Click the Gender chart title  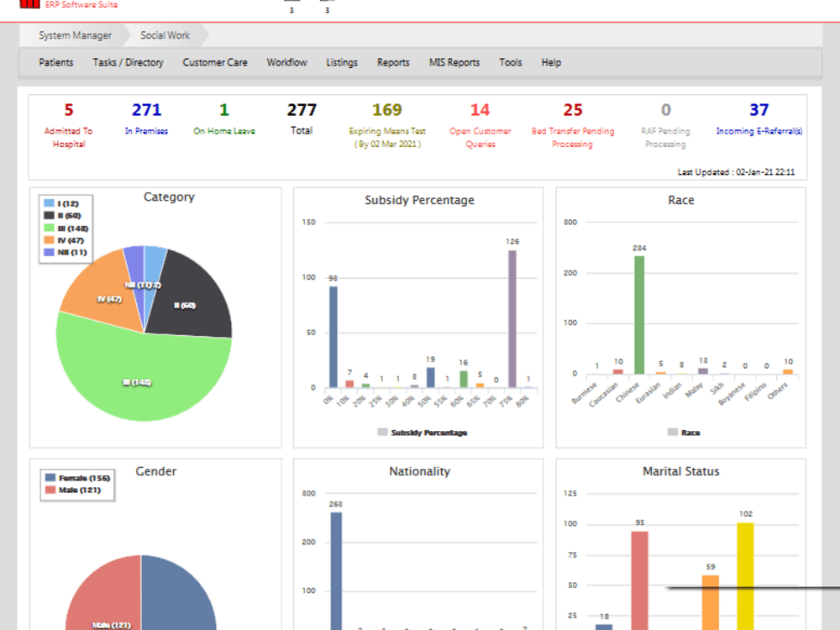pos(156,471)
